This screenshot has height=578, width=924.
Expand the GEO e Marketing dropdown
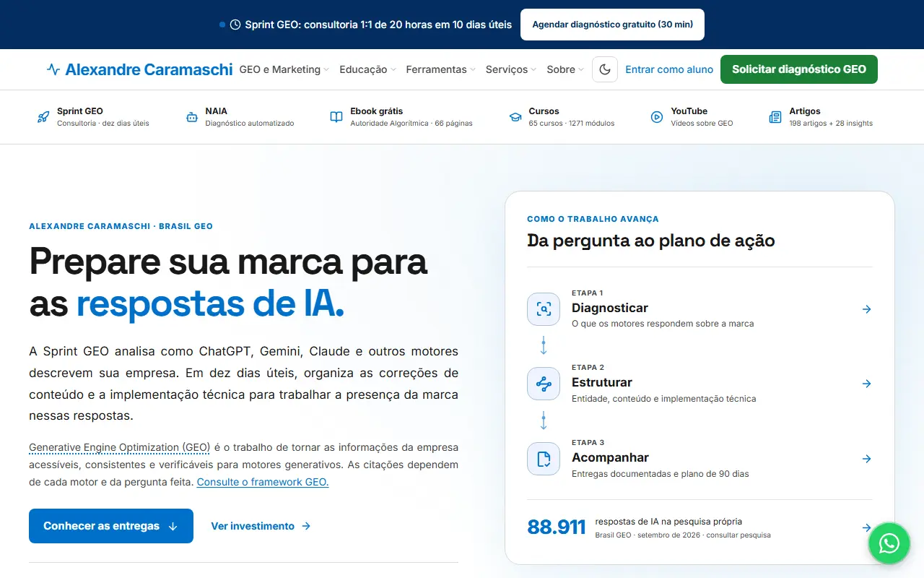pos(284,69)
